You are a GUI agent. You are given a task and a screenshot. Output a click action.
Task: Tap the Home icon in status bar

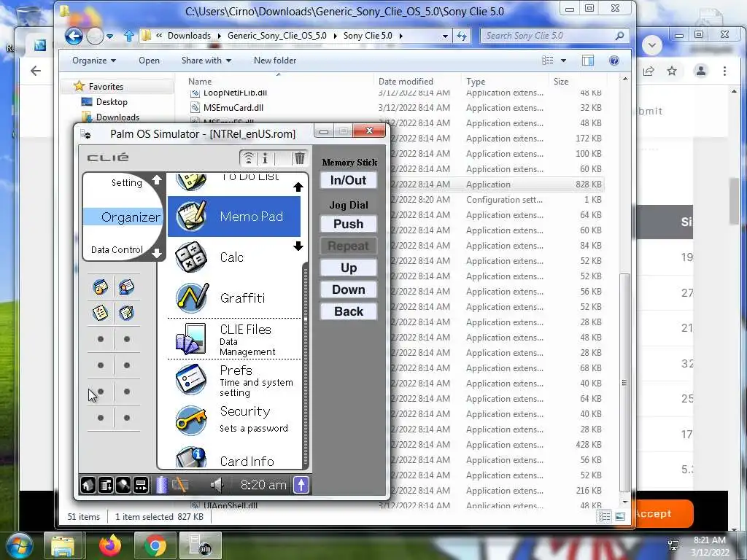click(x=88, y=485)
